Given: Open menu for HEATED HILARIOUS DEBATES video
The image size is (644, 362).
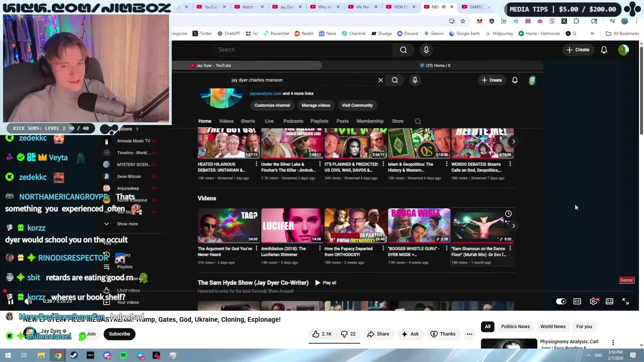Looking at the screenshot, I should 256,164.
